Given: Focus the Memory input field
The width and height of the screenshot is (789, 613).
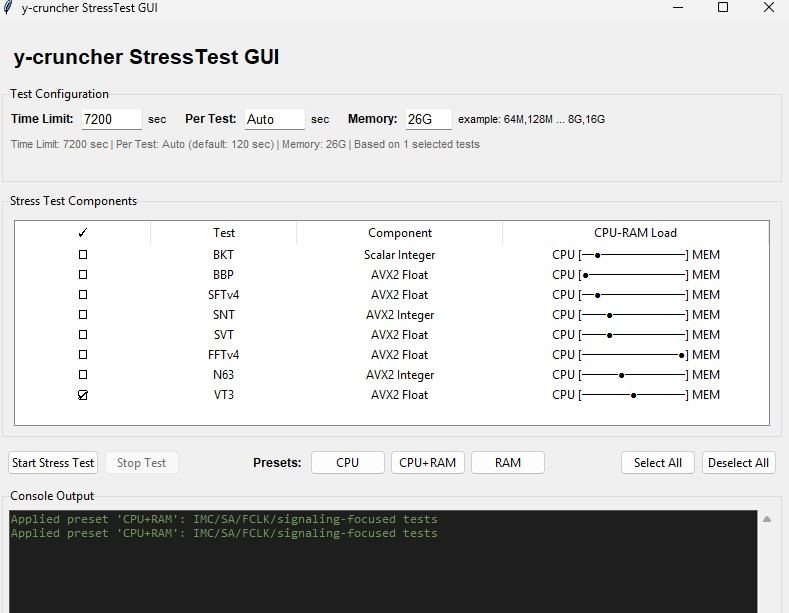Looking at the screenshot, I should pyautogui.click(x=429, y=119).
